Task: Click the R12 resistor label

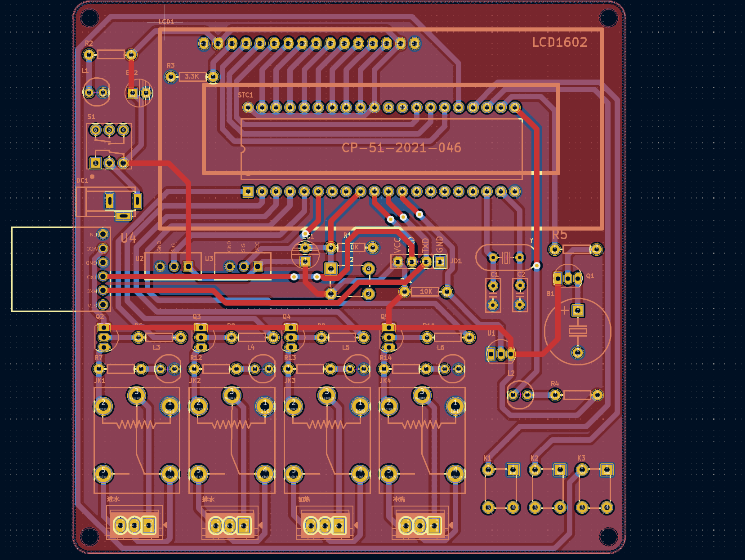Action: pyautogui.click(x=196, y=358)
